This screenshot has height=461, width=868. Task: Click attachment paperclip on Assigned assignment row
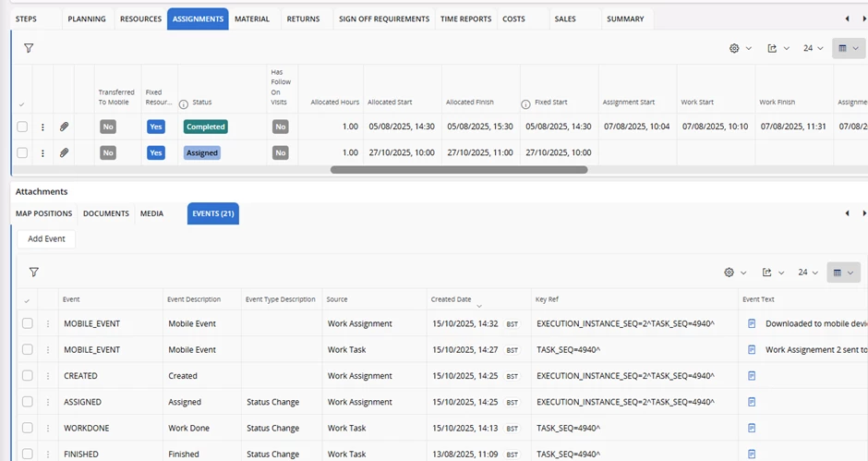tap(65, 152)
